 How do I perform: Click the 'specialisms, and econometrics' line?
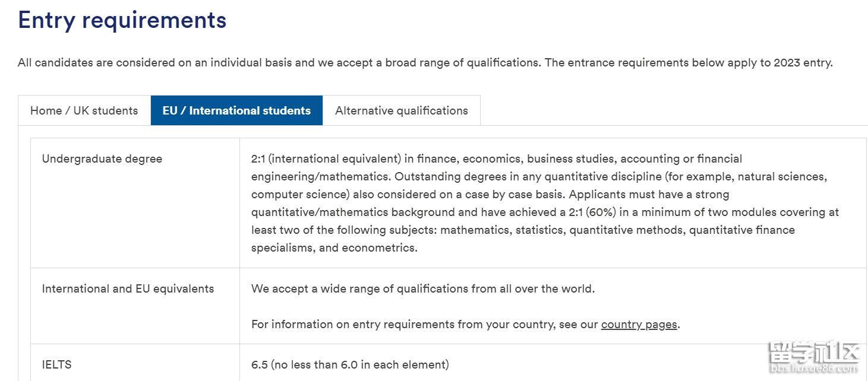tap(334, 247)
